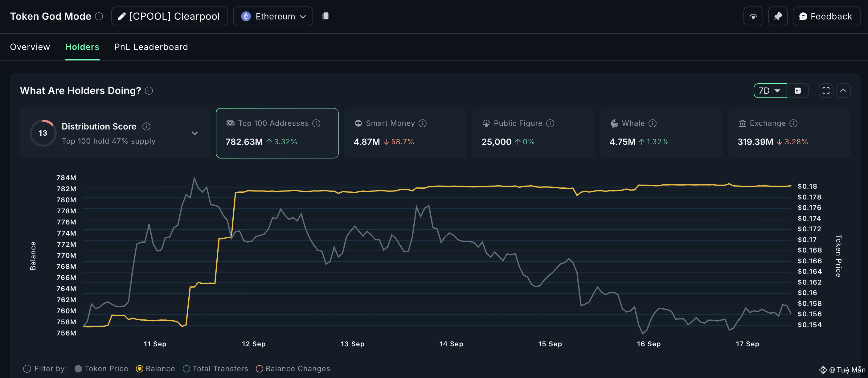
Task: Click the 15 Sep x-axis label
Action: (550, 344)
